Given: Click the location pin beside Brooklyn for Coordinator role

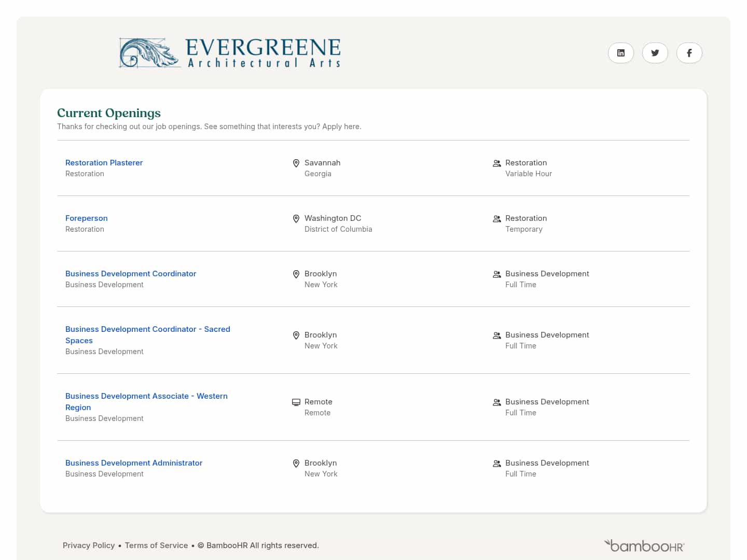Looking at the screenshot, I should pyautogui.click(x=296, y=274).
